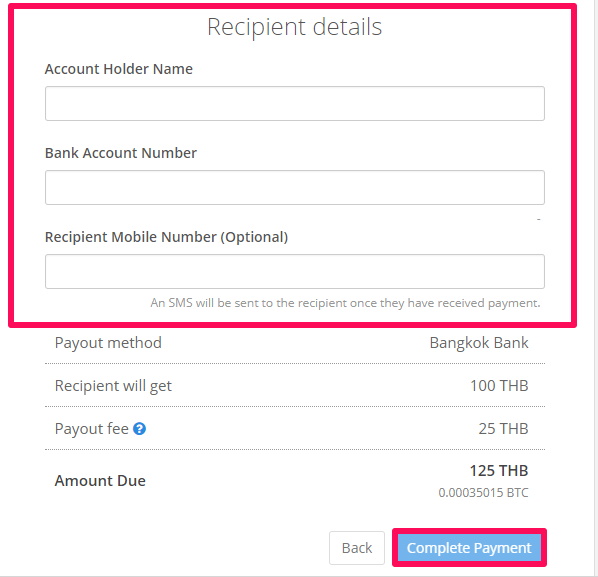Click the Payout method label
Screen dimensions: 598x577
108,343
